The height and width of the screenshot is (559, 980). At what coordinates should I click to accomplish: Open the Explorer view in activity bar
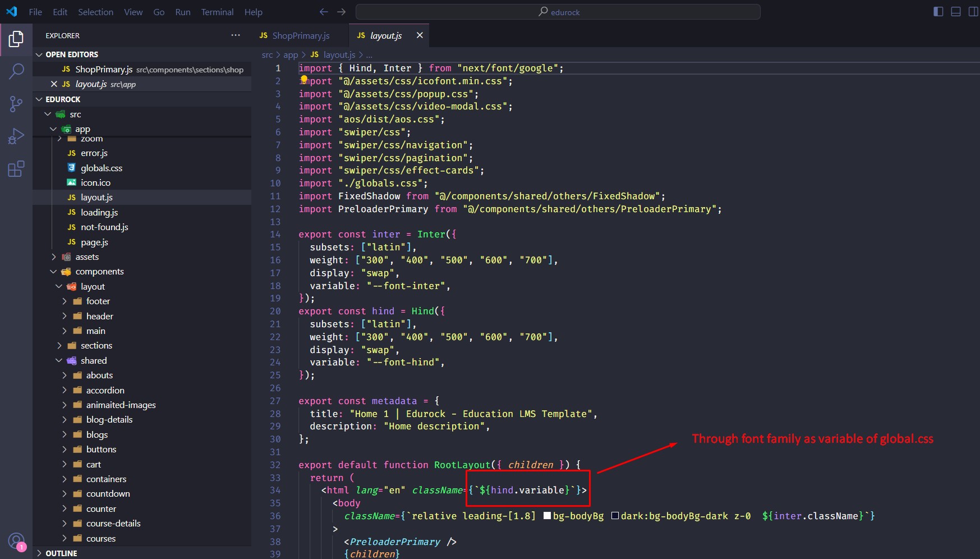[x=16, y=39]
